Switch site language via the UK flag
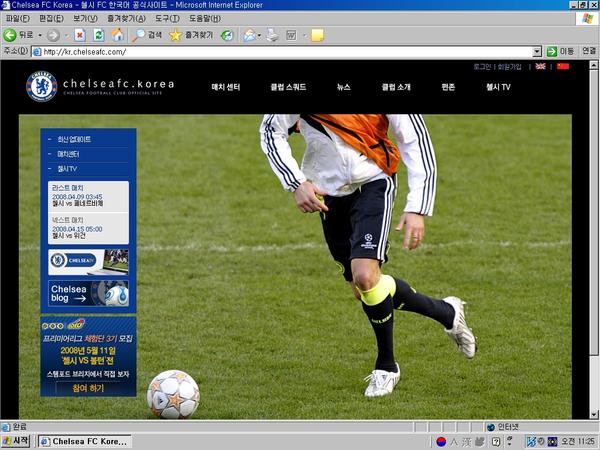The height and width of the screenshot is (450, 600). coord(541,66)
